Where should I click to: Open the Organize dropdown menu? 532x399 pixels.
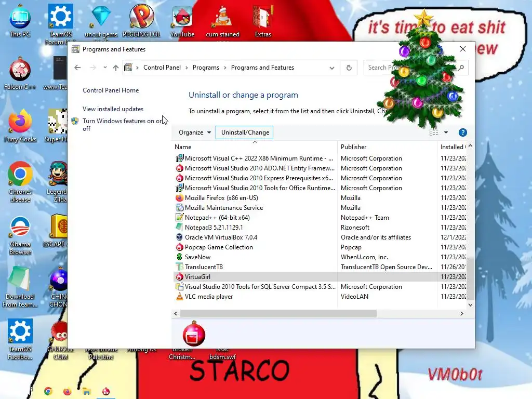click(195, 132)
